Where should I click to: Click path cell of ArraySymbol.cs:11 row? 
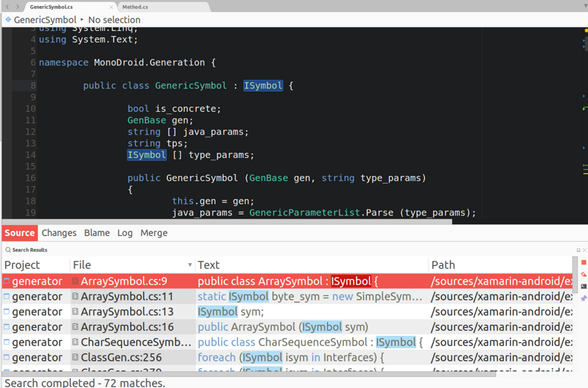point(501,297)
